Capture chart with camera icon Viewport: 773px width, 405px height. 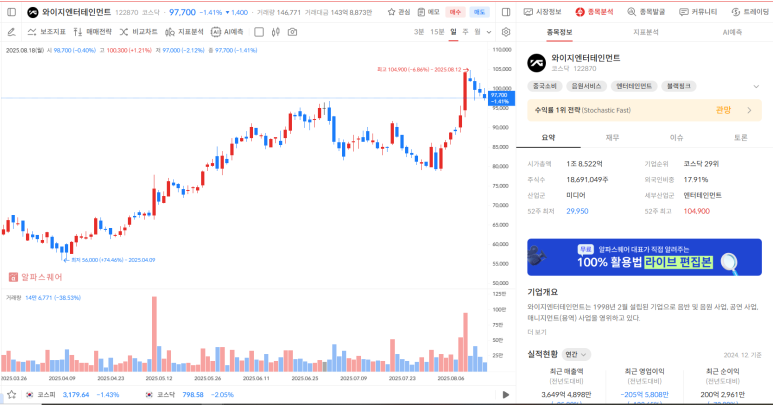coord(292,32)
